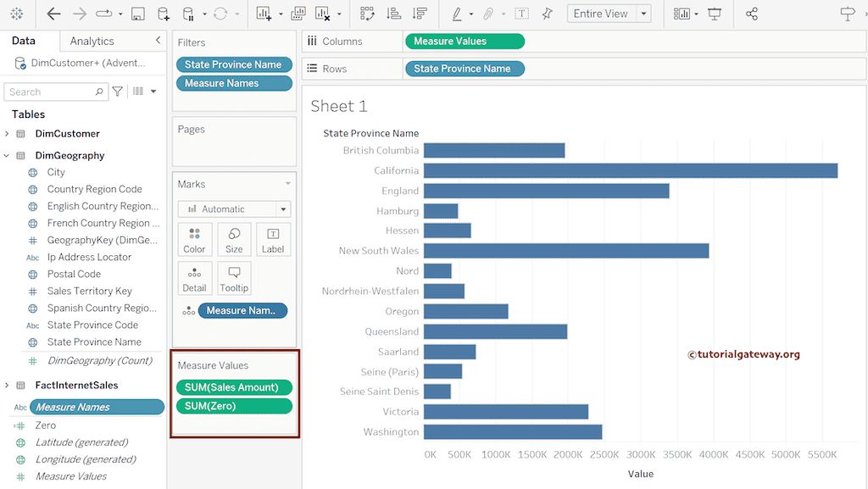Click the Share workbook icon
The image size is (868, 489).
751,14
